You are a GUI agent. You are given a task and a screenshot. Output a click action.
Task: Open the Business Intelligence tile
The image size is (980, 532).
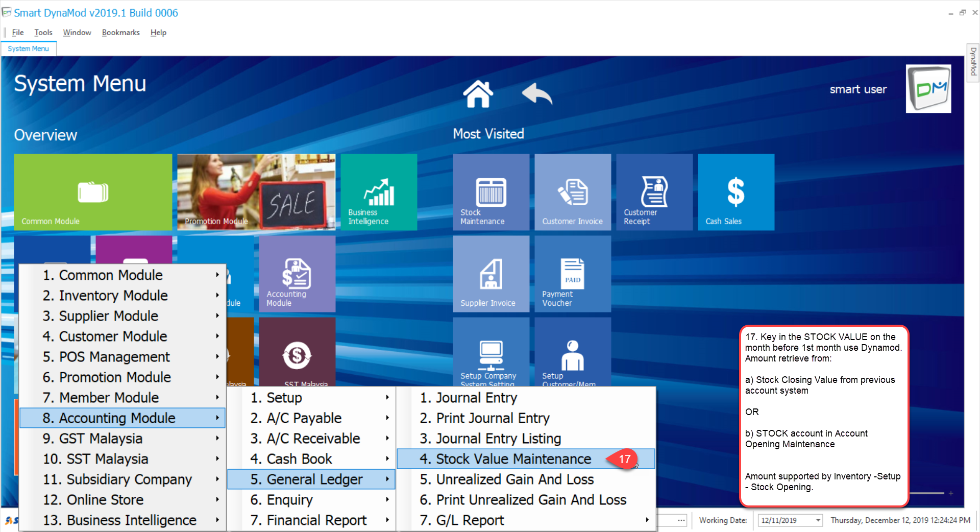pos(379,192)
